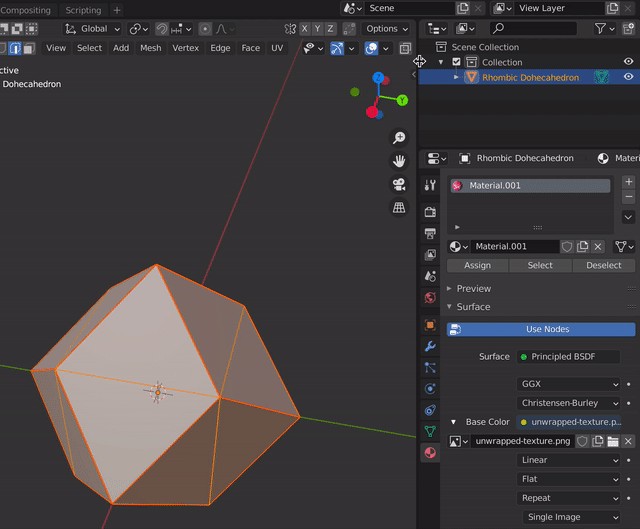Open the Global transform orientation dropdown
Screen dimensions: 640x529
point(93,29)
